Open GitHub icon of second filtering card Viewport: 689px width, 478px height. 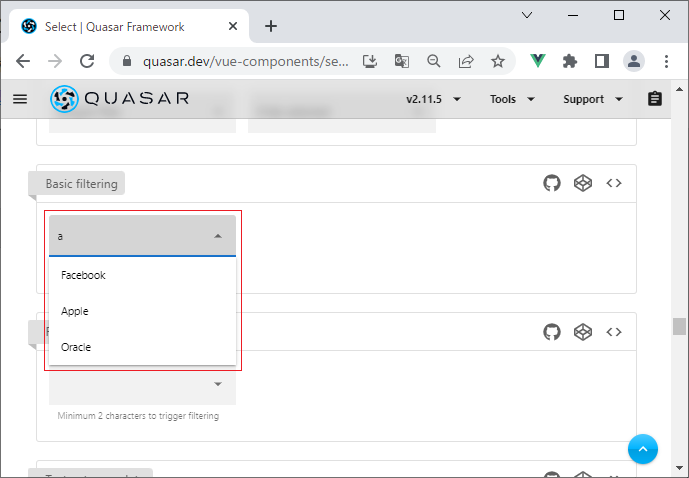(552, 332)
